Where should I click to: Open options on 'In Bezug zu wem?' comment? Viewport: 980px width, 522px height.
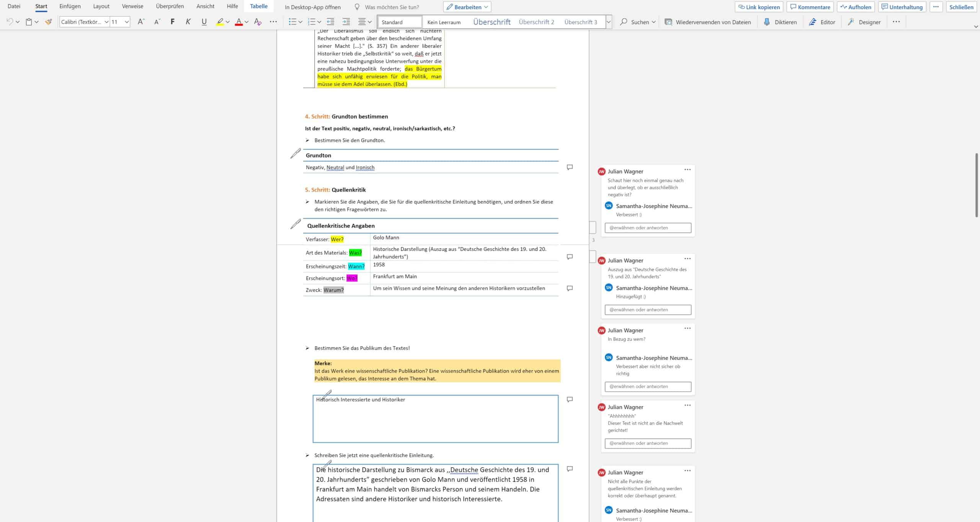(x=688, y=329)
